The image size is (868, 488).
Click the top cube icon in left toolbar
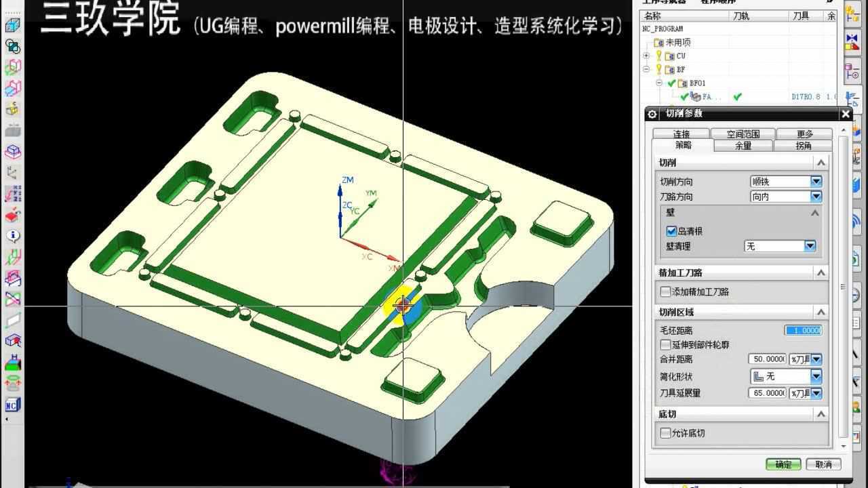click(13, 26)
